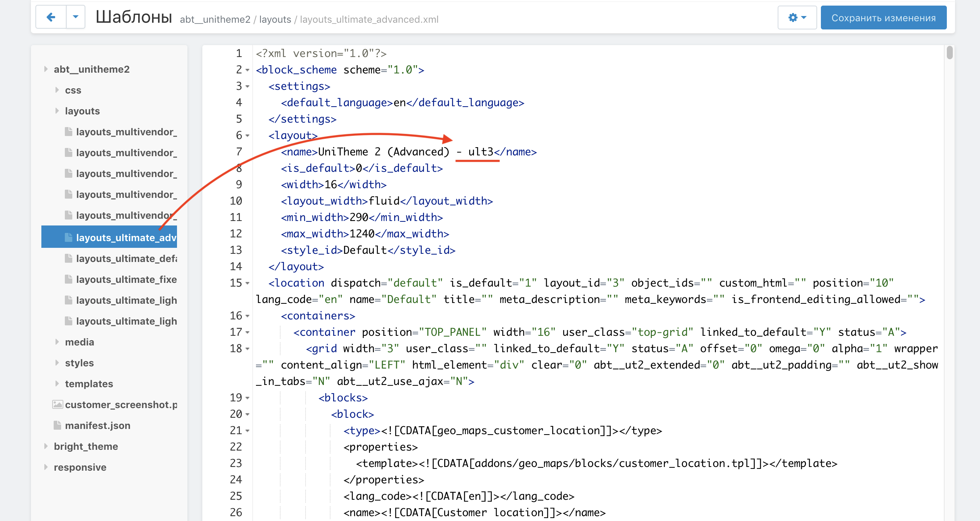Viewport: 980px width, 521px height.
Task: Fold grid tag at line 18
Action: 247,348
